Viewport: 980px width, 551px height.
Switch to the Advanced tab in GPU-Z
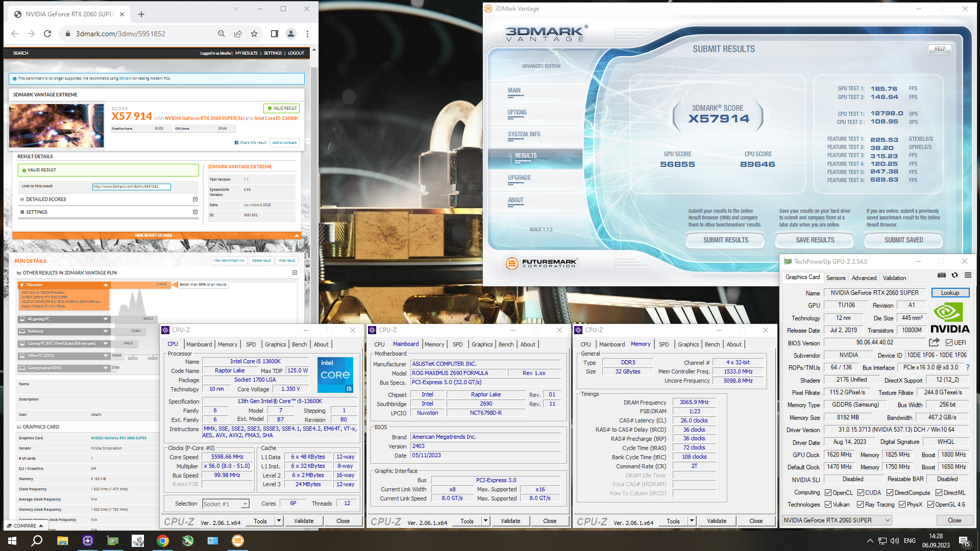(x=864, y=278)
